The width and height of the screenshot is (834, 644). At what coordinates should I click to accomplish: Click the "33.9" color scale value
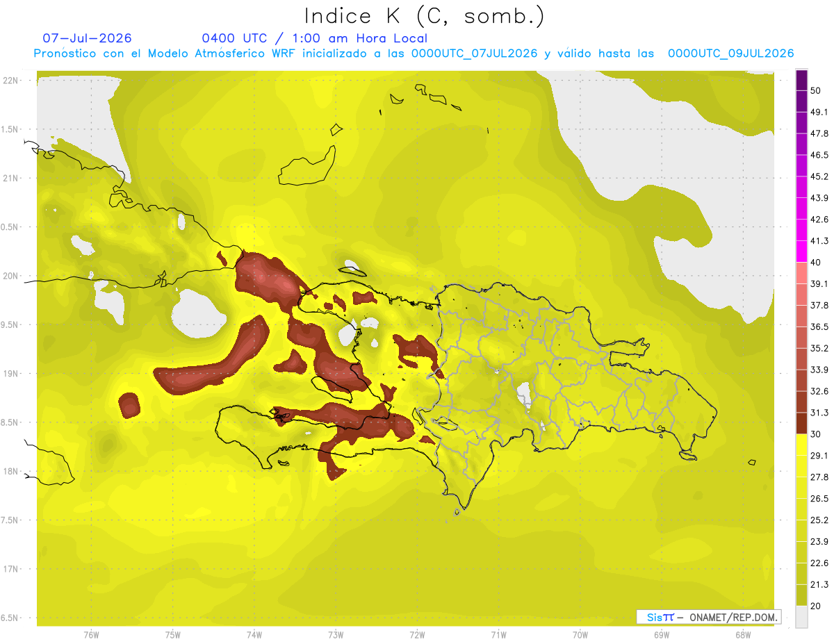click(819, 370)
